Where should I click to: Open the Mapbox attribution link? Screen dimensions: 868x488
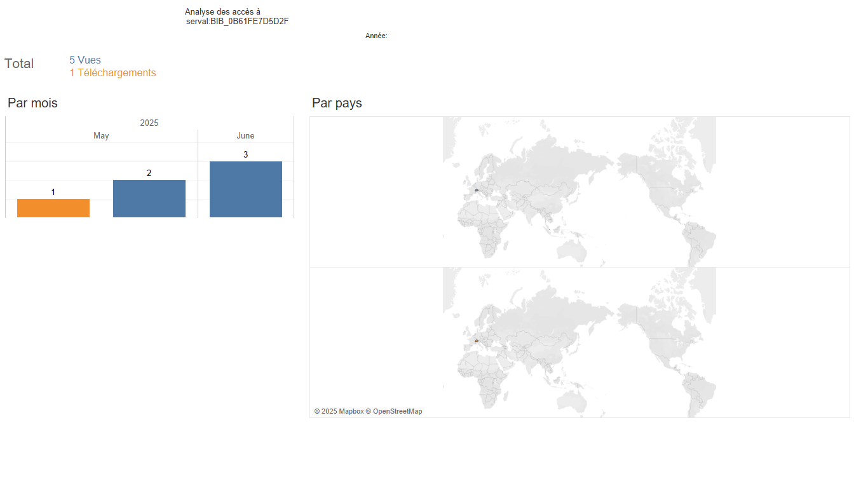coord(339,412)
